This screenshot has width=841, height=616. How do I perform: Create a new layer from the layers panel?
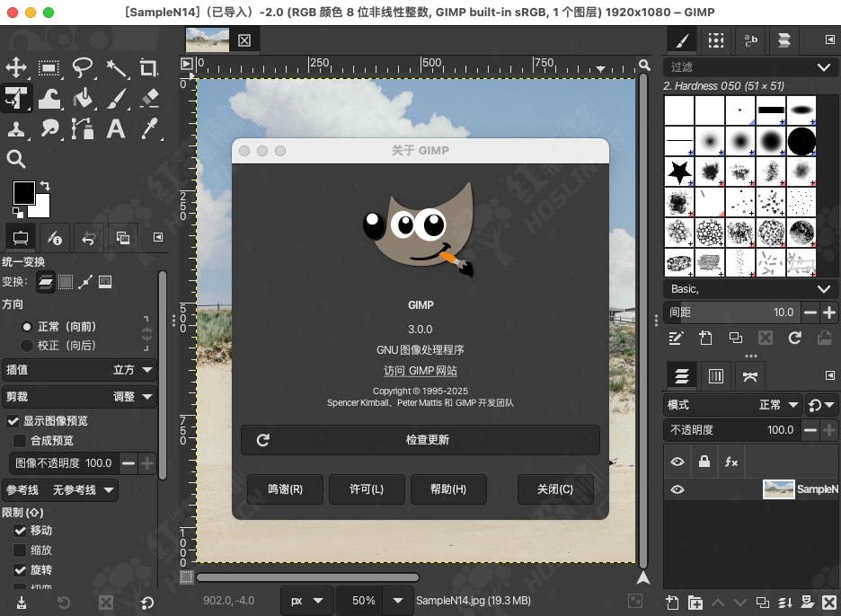671,602
